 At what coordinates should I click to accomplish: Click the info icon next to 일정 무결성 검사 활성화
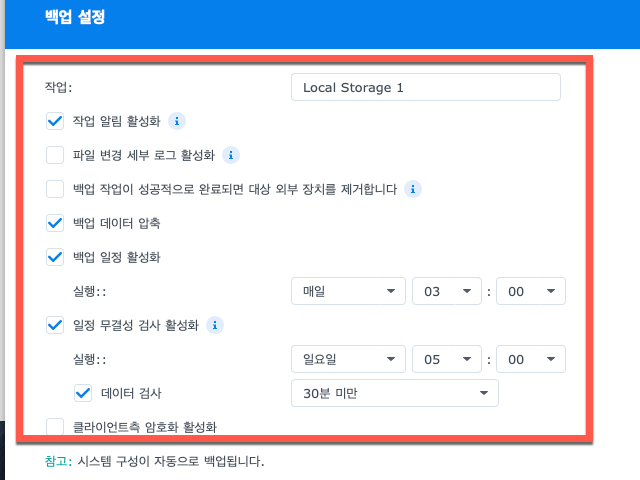(215, 325)
